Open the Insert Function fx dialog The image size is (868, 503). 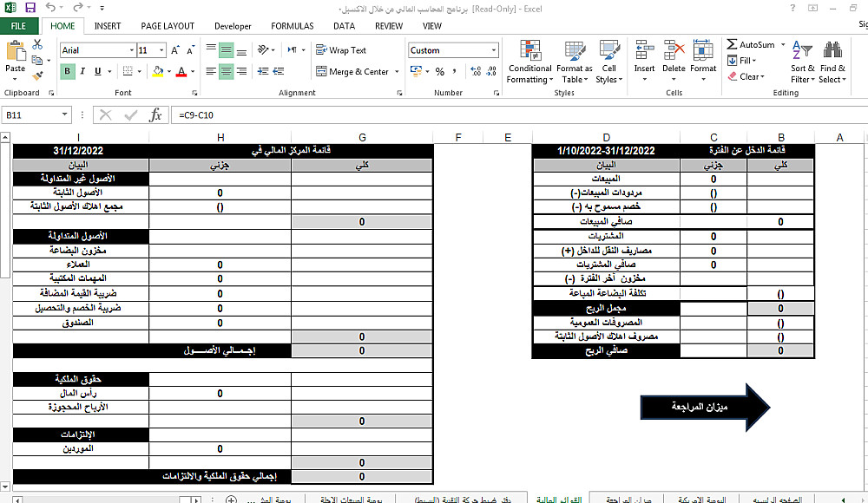pyautogui.click(x=155, y=115)
